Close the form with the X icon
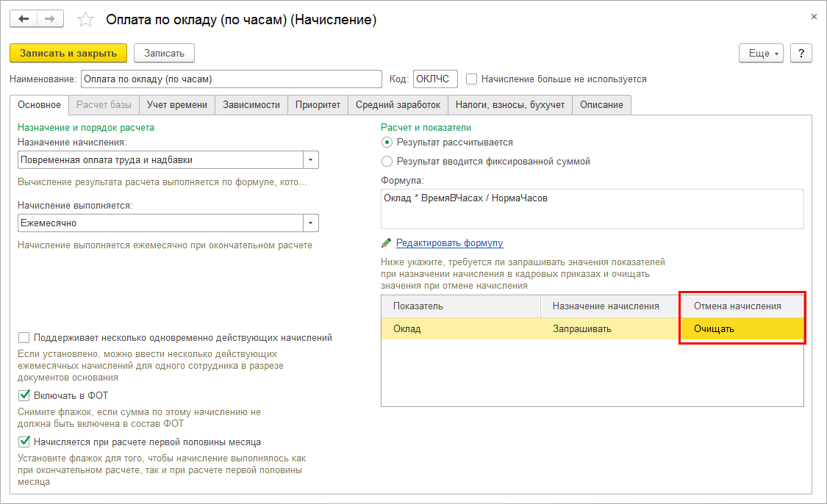 click(x=813, y=15)
